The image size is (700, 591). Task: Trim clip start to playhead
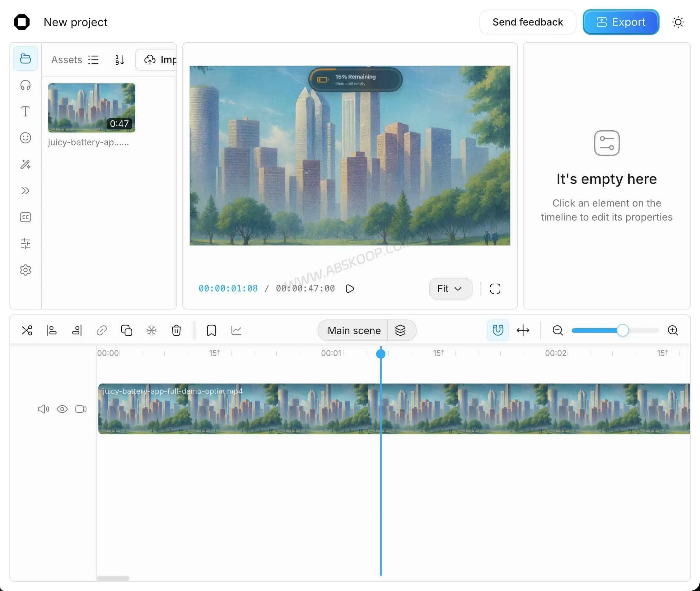pos(52,330)
